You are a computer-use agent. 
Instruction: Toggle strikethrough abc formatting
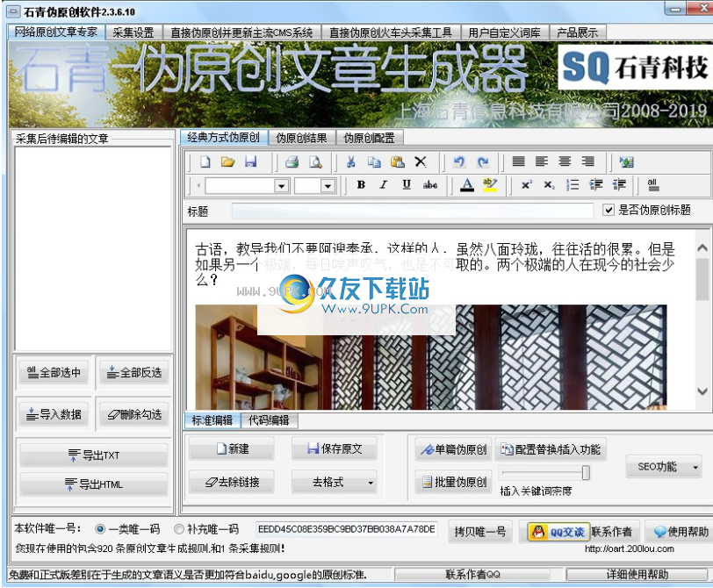pyautogui.click(x=430, y=184)
